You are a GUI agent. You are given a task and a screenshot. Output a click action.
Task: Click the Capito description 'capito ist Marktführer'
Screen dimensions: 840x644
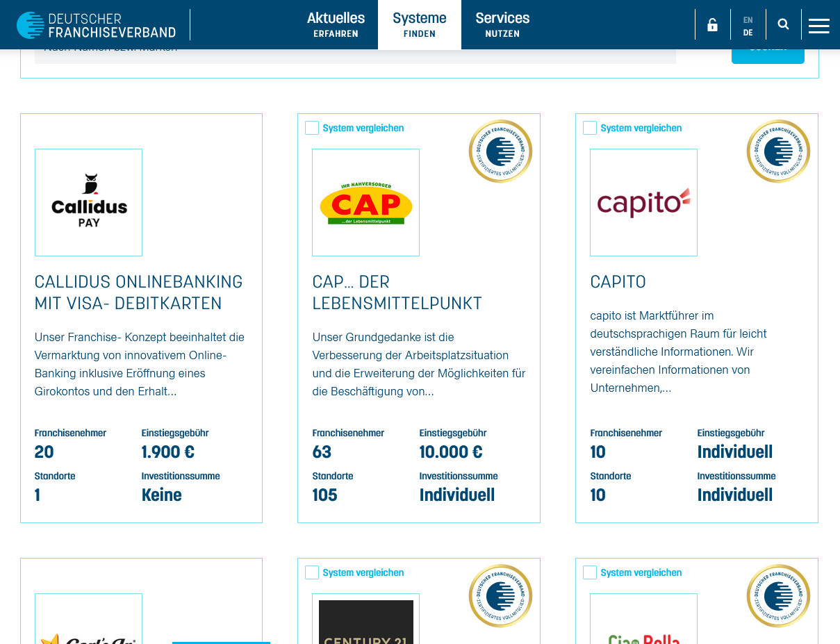[x=679, y=352]
